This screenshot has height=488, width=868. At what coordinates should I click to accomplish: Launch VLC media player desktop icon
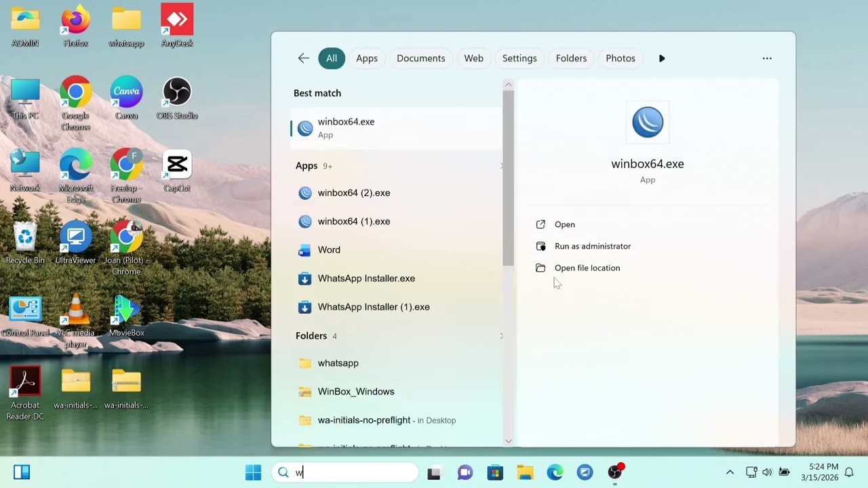tap(75, 321)
